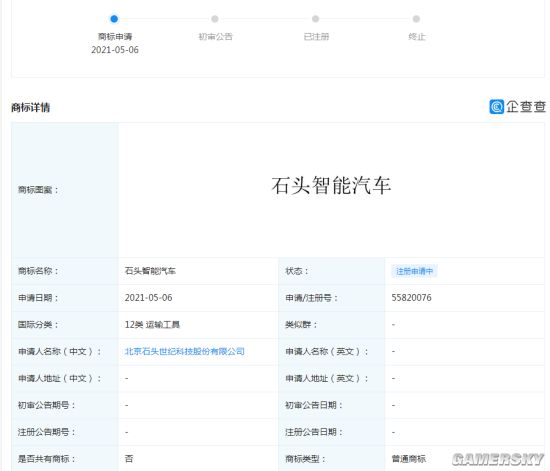The width and height of the screenshot is (550, 471).
Task: Click the 初审公告日期 label
Action: 314,405
